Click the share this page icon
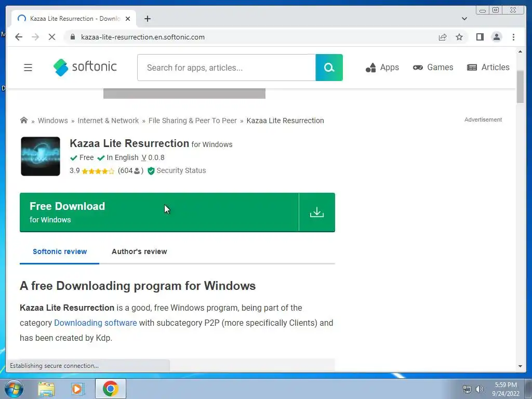 pos(443,37)
